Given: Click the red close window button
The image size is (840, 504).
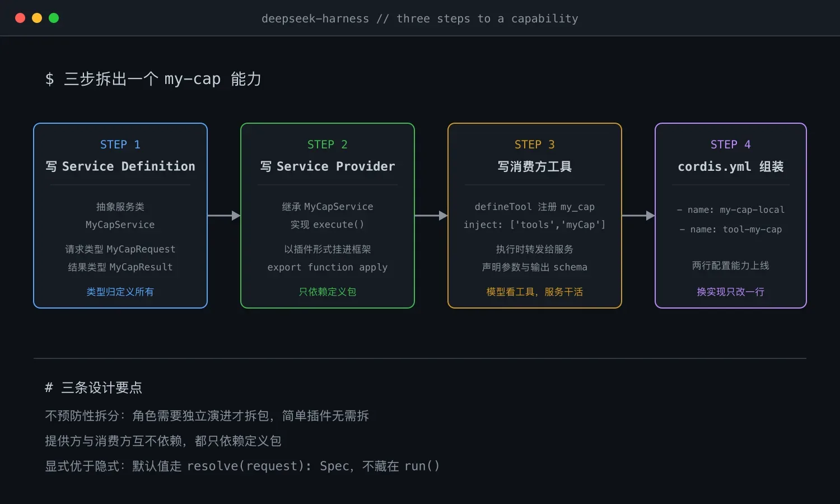Looking at the screenshot, I should [x=20, y=18].
